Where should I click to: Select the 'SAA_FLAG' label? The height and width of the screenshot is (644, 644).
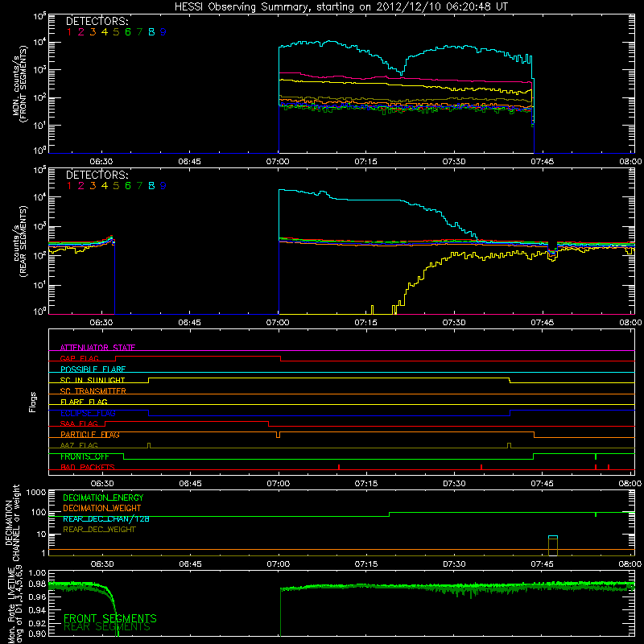[79, 423]
